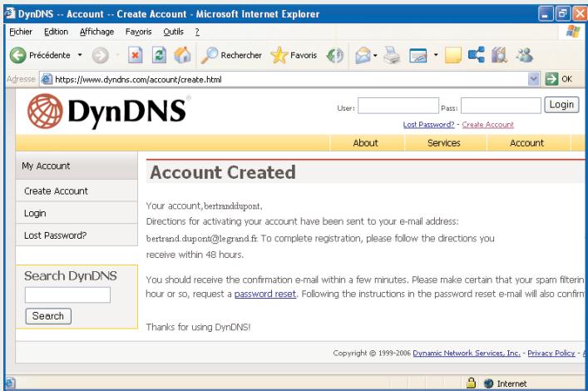The width and height of the screenshot is (588, 391).
Task: Click the bertrand.dupont@legrand.fr email text
Action: click(202, 239)
